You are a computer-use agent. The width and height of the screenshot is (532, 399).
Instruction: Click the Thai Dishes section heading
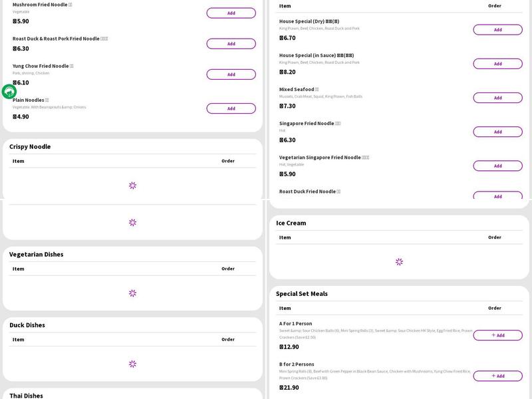pyautogui.click(x=26, y=395)
